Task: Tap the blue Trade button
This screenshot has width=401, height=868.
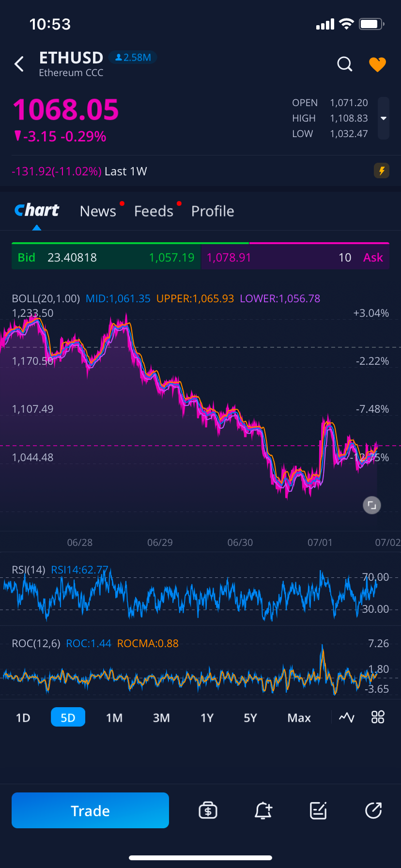Action: click(x=90, y=810)
